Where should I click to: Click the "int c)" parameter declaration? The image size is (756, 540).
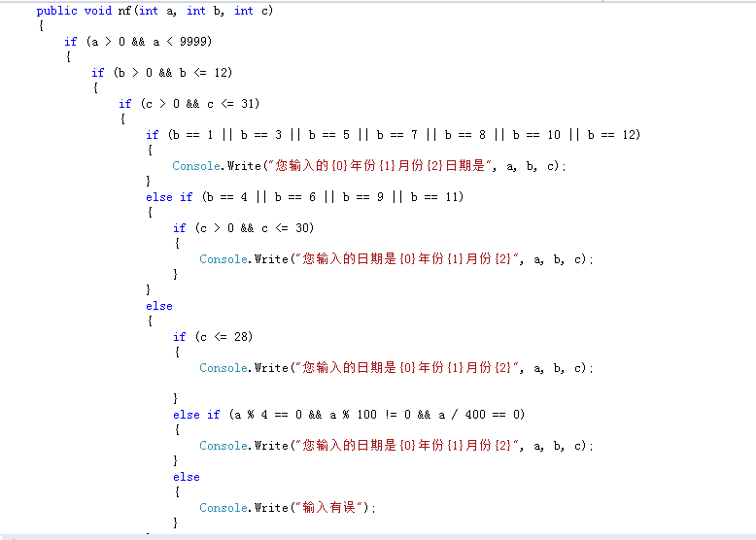coord(254,11)
